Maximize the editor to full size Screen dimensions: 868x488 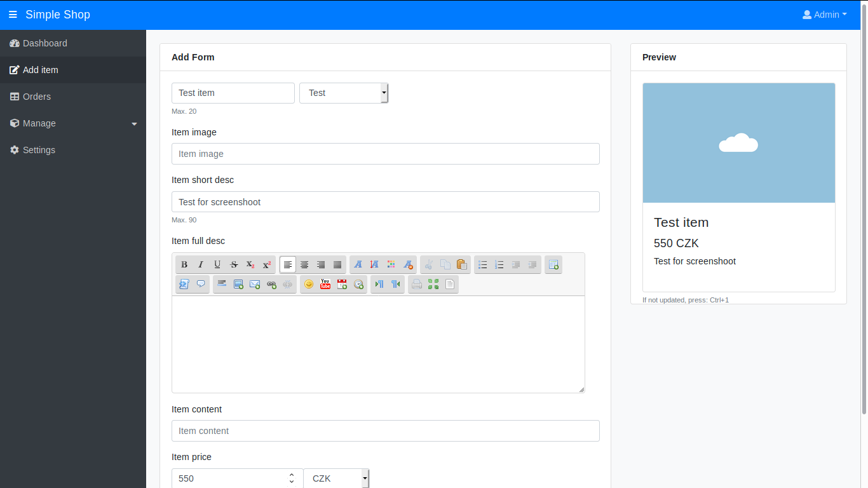tap(433, 284)
